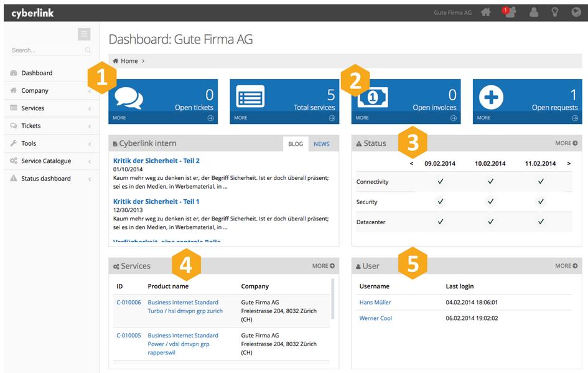Viewport: 588px width, 373px height.
Task: Click Connectivity check mark for 09.02.2014
Action: pyautogui.click(x=441, y=181)
